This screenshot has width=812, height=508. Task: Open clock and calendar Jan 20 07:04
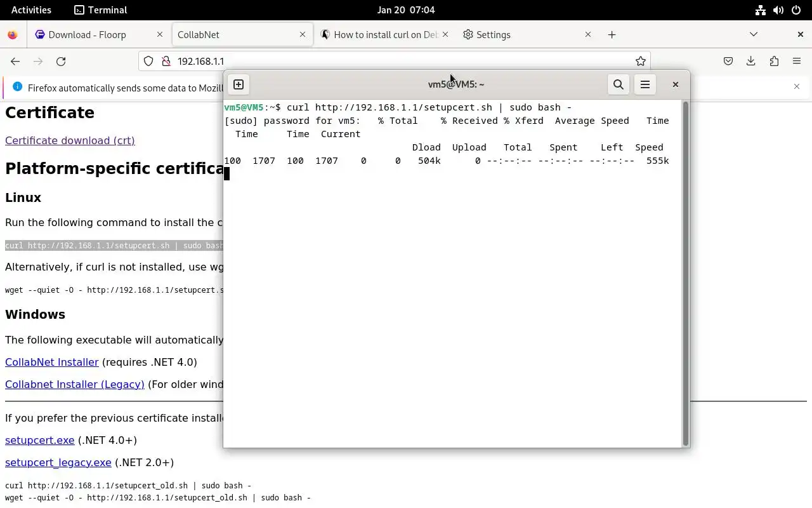(x=406, y=10)
